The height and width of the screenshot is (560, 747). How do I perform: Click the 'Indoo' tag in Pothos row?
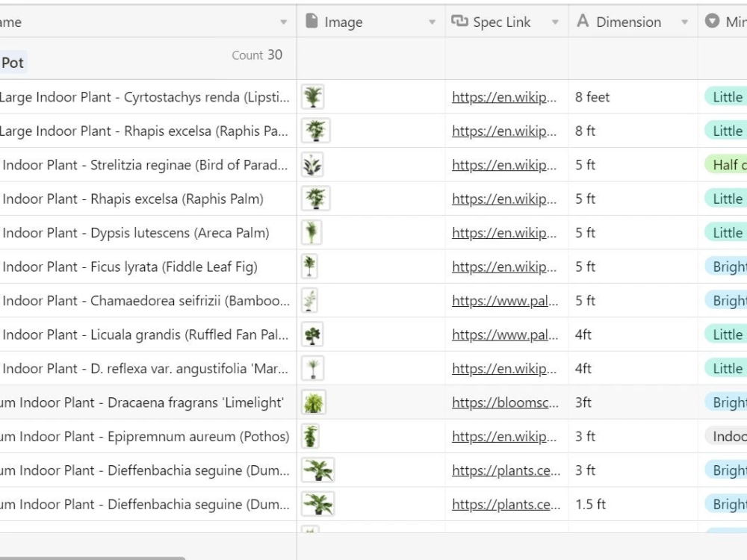pyautogui.click(x=725, y=436)
